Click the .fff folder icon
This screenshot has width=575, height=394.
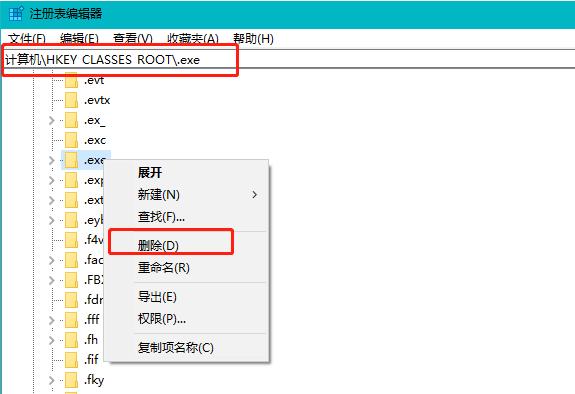[x=71, y=320]
